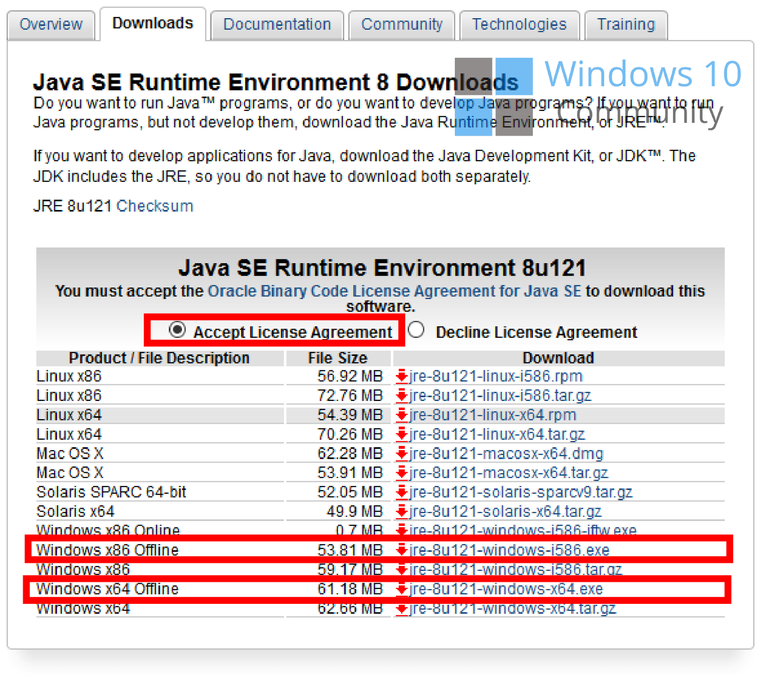Open the Training tab

tap(626, 24)
